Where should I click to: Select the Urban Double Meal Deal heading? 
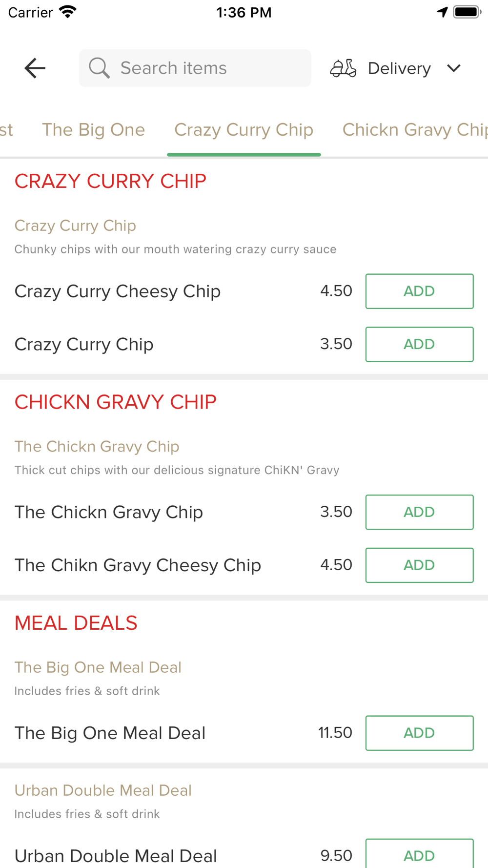pyautogui.click(x=103, y=790)
